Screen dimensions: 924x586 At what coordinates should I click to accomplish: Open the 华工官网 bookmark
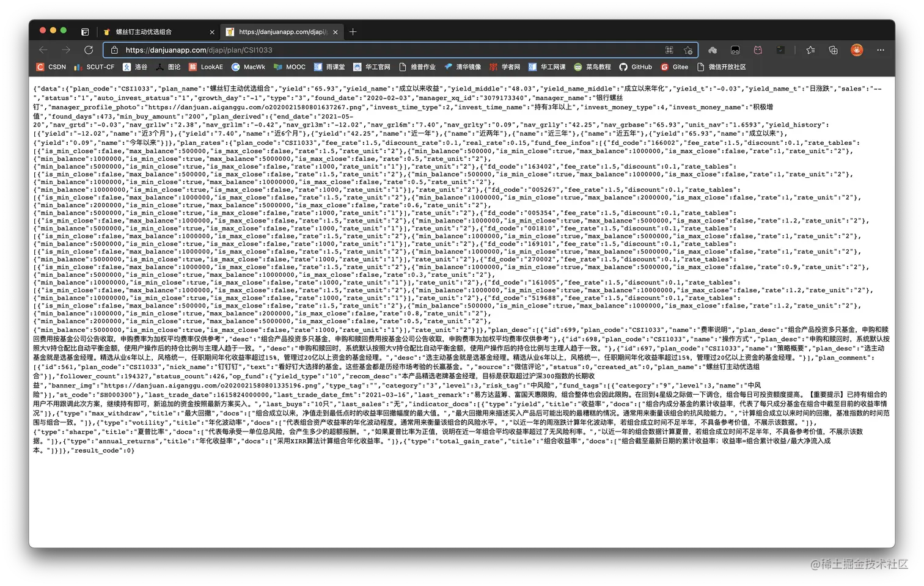(x=372, y=67)
